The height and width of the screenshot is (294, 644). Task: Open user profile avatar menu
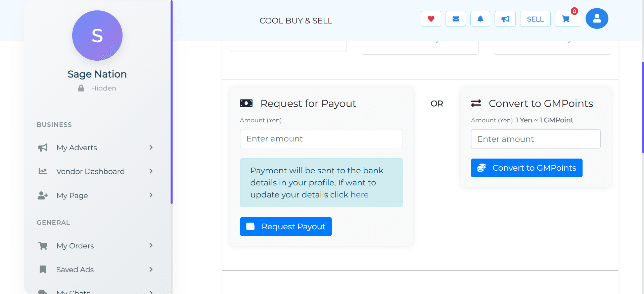597,18
